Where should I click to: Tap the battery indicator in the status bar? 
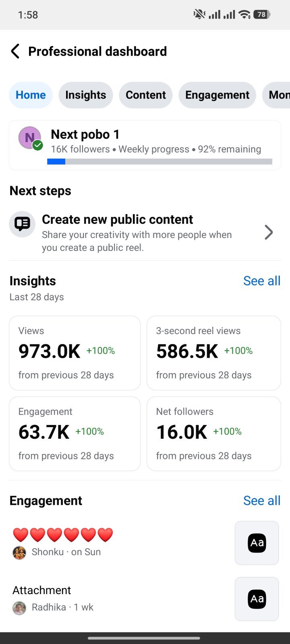262,14
